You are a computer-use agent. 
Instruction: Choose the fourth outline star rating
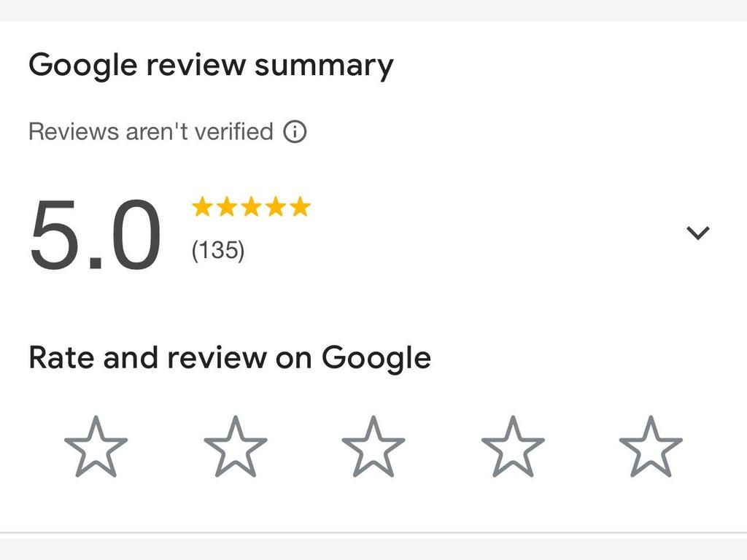513,447
